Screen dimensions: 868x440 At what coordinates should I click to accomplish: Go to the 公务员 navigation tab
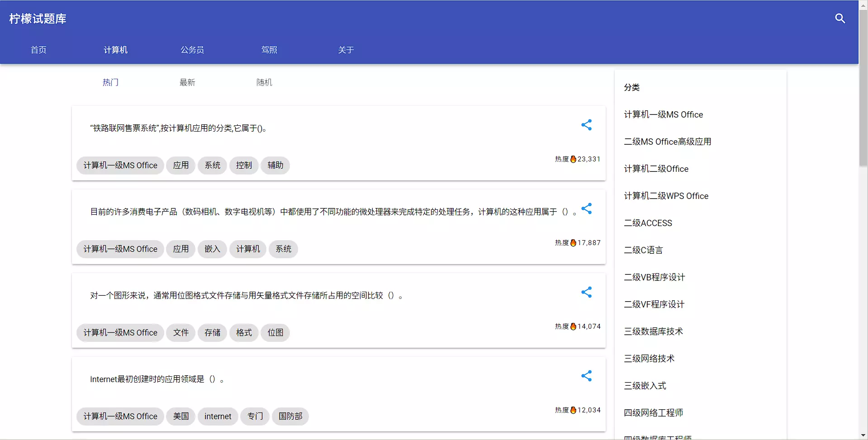[x=192, y=50]
